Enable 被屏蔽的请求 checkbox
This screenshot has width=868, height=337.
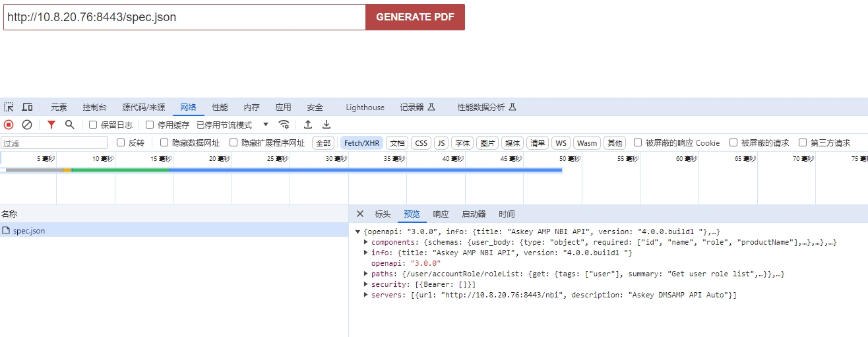733,142
